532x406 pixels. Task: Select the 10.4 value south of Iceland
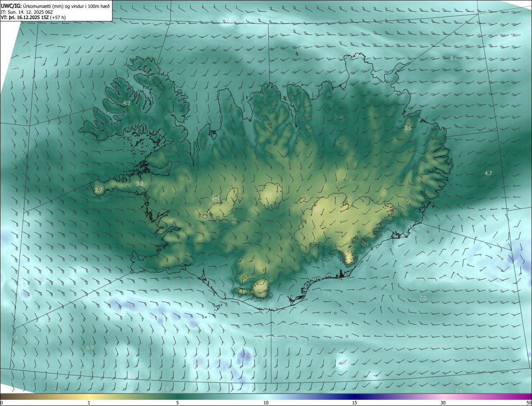[345, 363]
